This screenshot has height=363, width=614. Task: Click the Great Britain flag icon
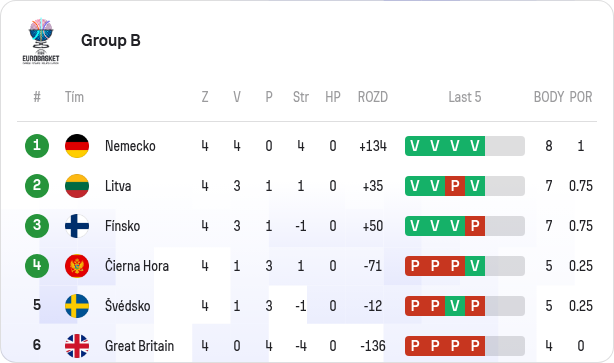pos(77,346)
